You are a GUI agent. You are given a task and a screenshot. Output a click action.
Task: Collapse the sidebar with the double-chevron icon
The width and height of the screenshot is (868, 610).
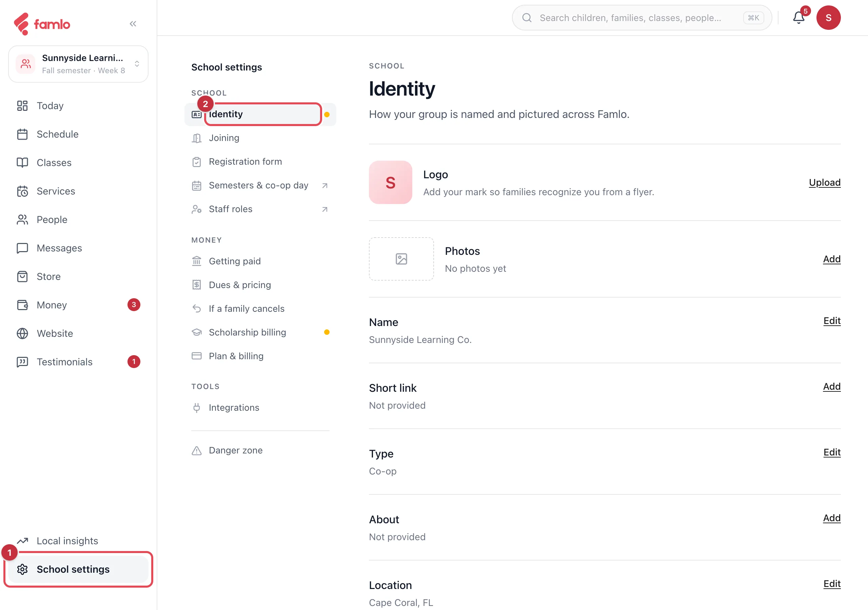[133, 24]
